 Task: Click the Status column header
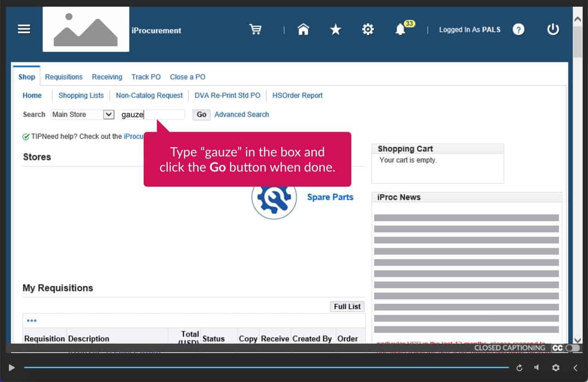[x=213, y=339]
